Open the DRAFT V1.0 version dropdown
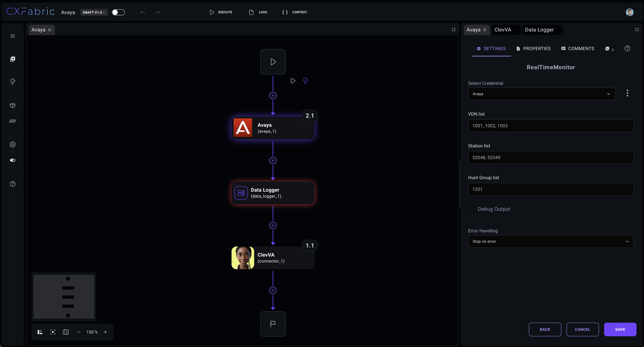The height and width of the screenshot is (347, 644). point(94,12)
